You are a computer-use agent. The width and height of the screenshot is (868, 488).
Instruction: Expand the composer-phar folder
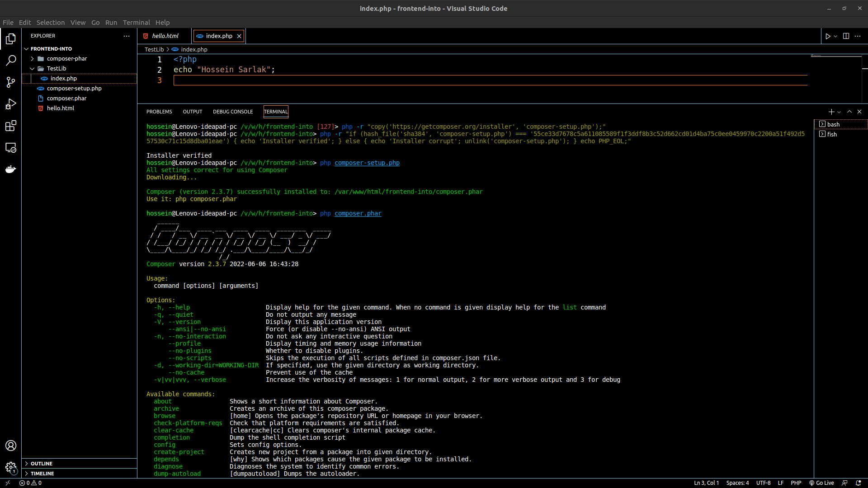point(79,59)
